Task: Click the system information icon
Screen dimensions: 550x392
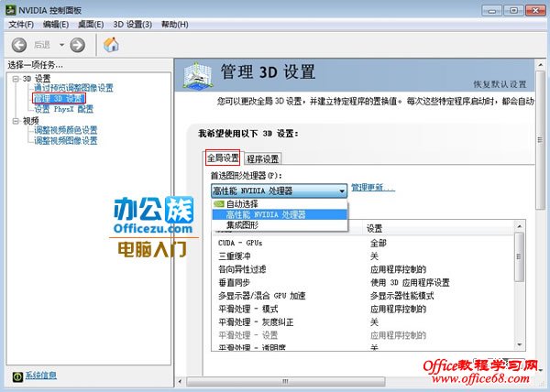Action: tap(17, 376)
